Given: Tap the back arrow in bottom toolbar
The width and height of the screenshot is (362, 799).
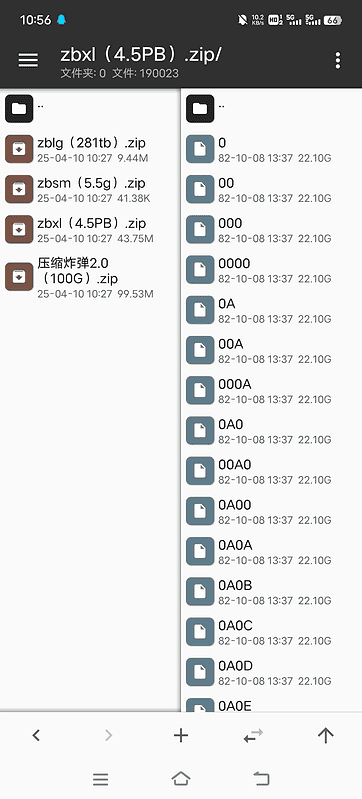Looking at the screenshot, I should (x=36, y=735).
